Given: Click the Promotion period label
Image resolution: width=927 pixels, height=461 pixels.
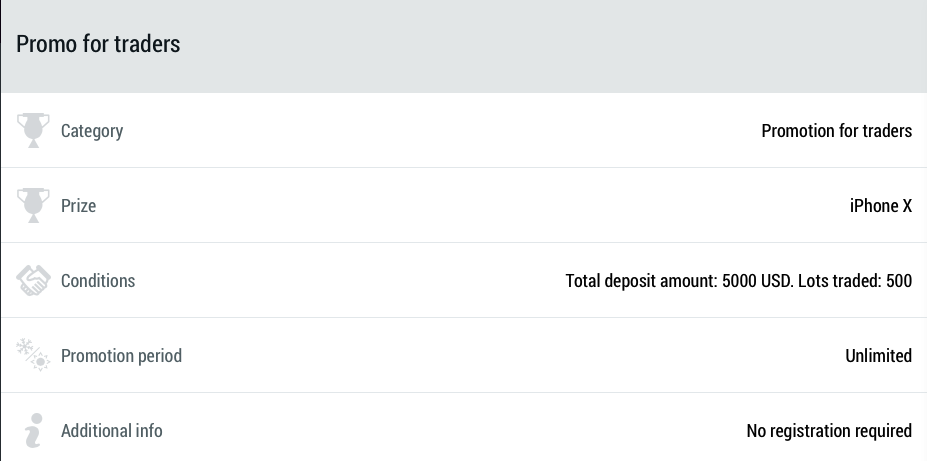Looking at the screenshot, I should (121, 356).
